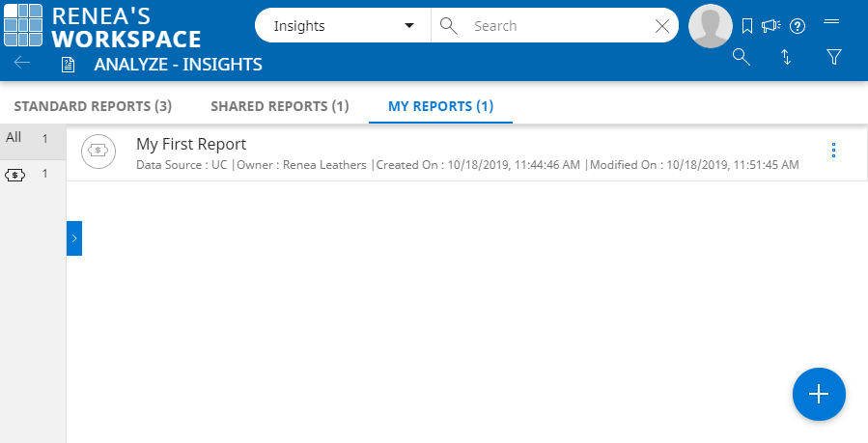Click the Modified On timestamp text
Viewport: 868px width, 443px height.
click(x=694, y=165)
